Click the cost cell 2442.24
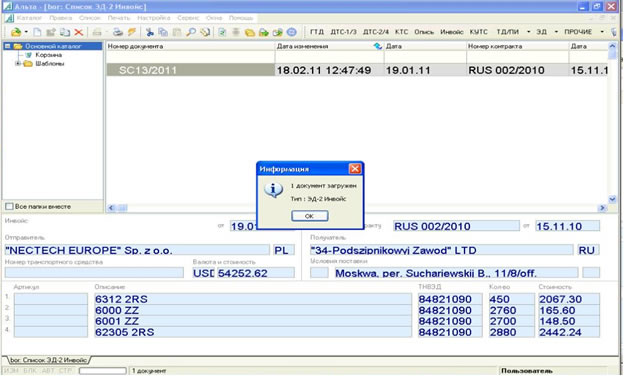 pyautogui.click(x=569, y=332)
